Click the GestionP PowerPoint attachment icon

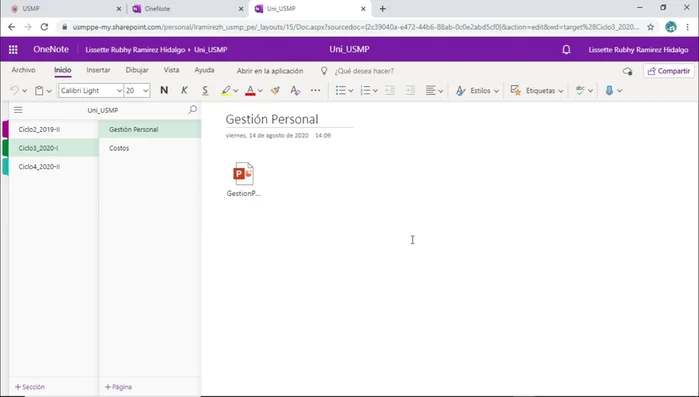(243, 174)
